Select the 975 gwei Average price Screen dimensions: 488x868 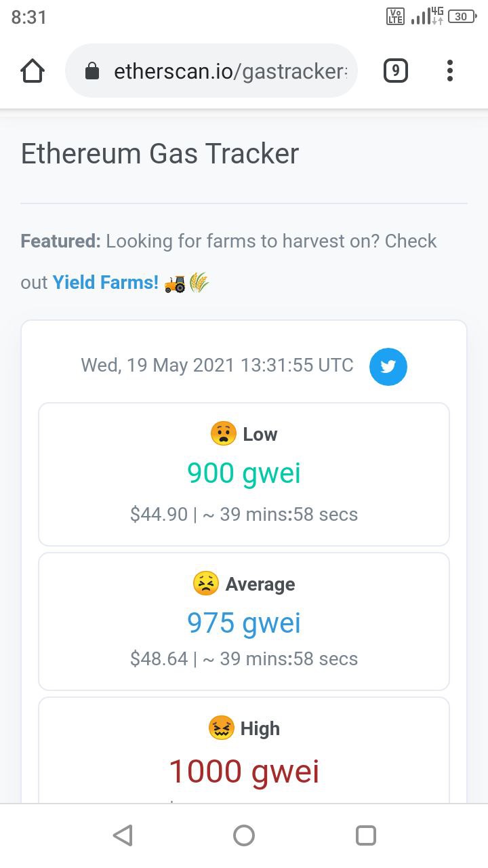pyautogui.click(x=244, y=623)
